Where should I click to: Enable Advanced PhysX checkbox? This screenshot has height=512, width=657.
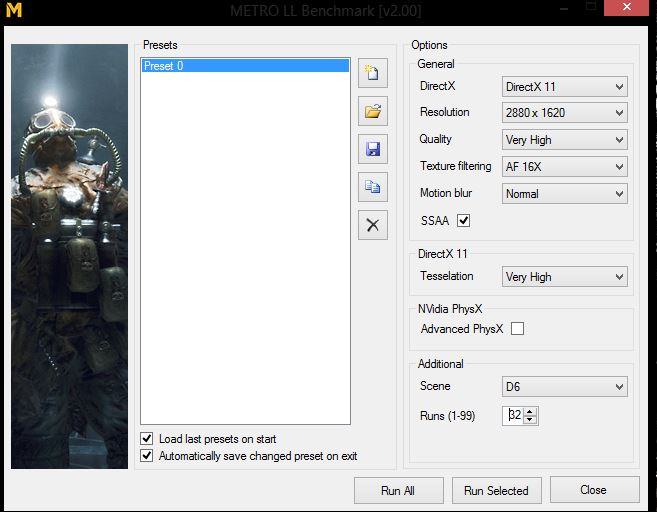pyautogui.click(x=517, y=328)
